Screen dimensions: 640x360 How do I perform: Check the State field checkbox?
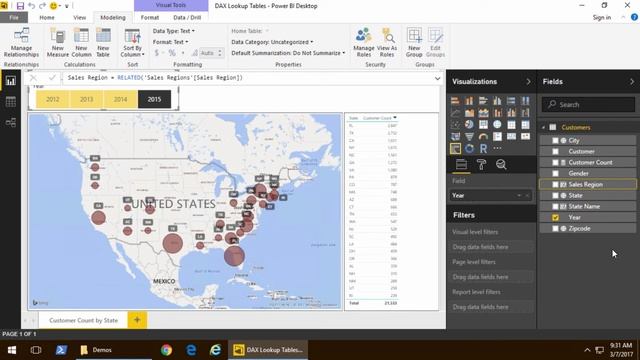click(555, 196)
